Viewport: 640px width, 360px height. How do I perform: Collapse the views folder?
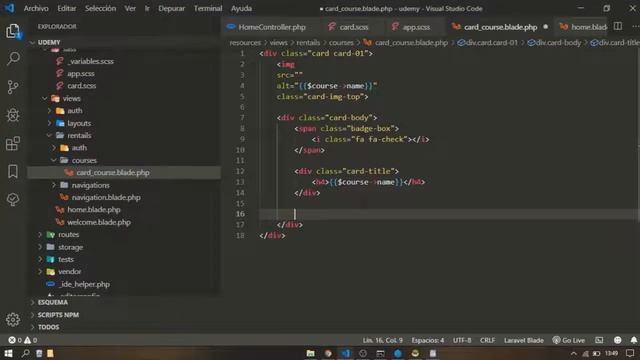pos(44,98)
